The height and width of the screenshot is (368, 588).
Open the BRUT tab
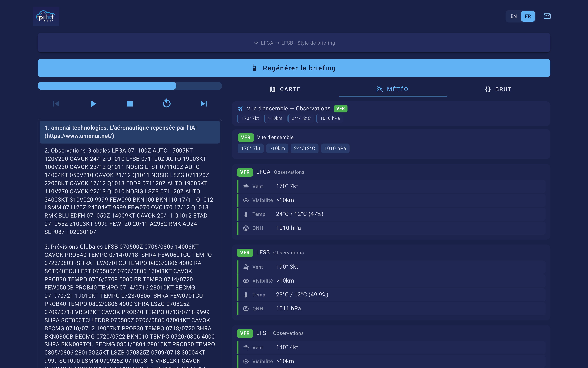(x=498, y=89)
